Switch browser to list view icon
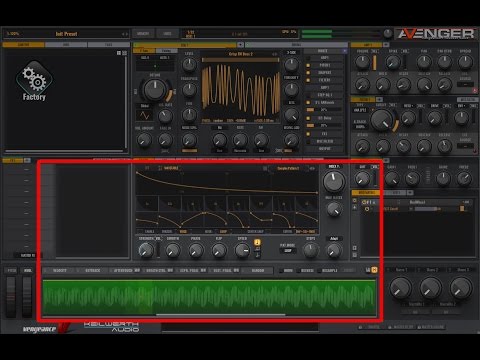 (124, 53)
